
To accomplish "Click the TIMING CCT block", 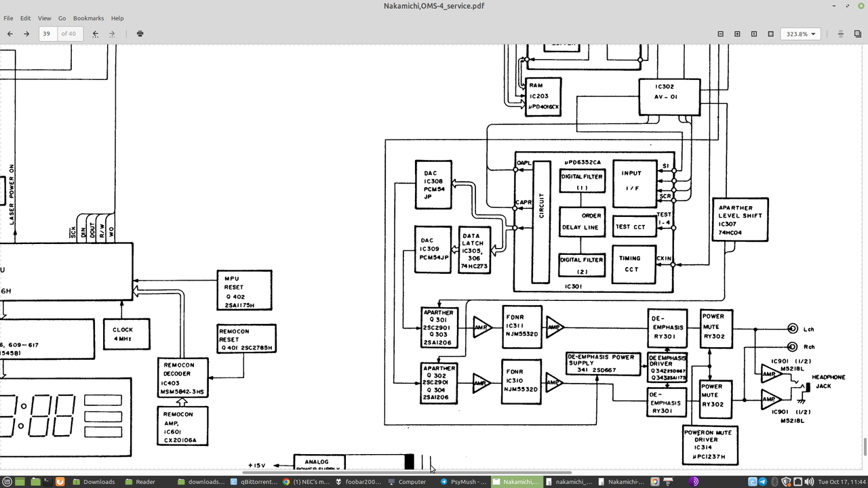I will pyautogui.click(x=635, y=264).
